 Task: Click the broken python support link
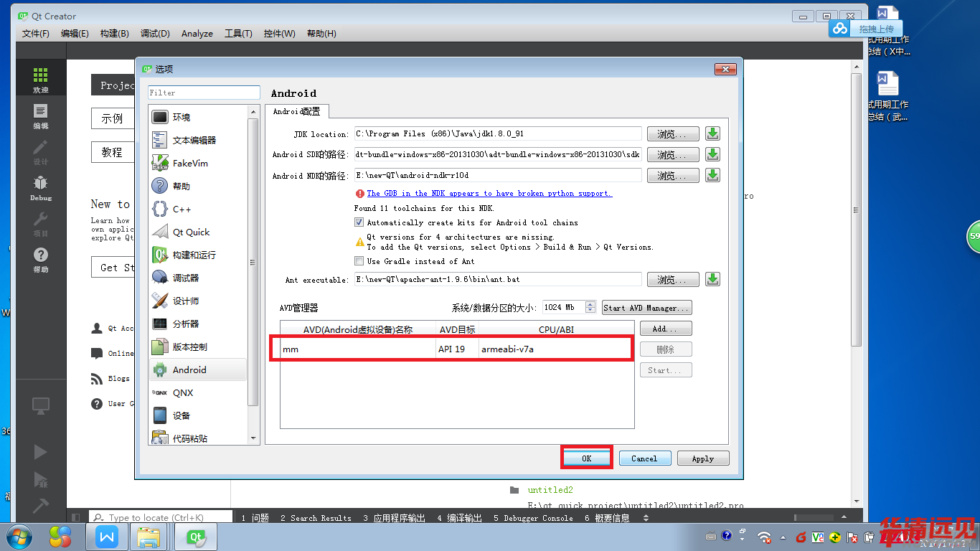(x=489, y=194)
